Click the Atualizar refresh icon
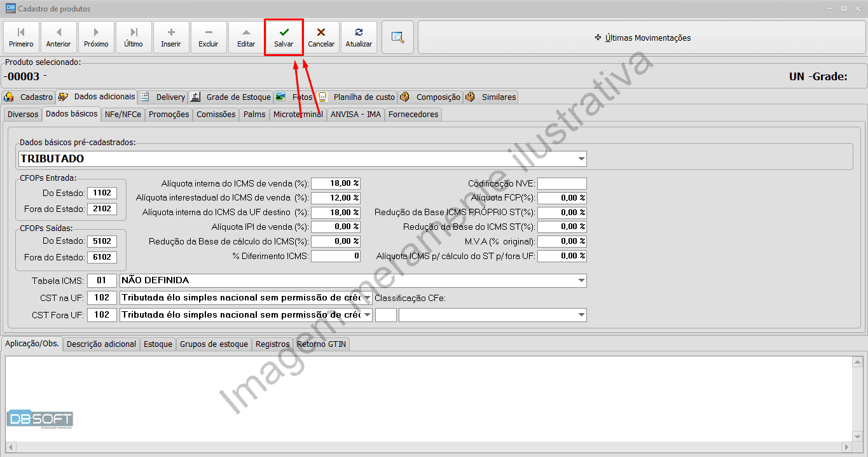 (x=358, y=31)
